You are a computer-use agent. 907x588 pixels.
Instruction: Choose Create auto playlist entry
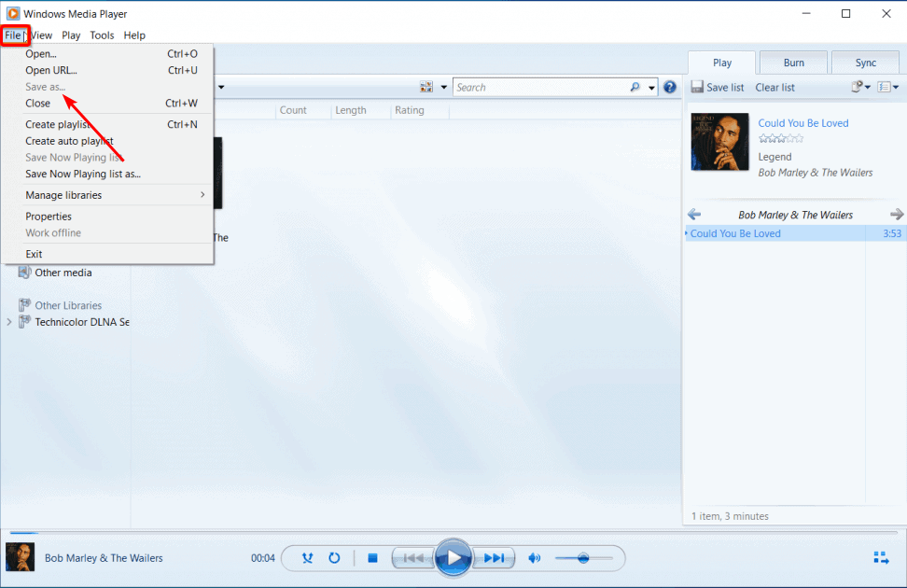[107, 141]
